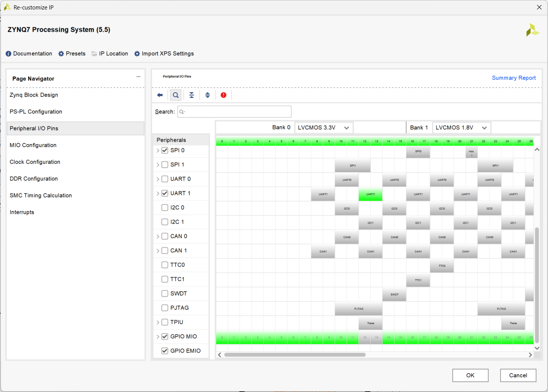Screen dimensions: 548x392
Task: Uncheck the SPI 0 checkbox
Action: tap(165, 150)
